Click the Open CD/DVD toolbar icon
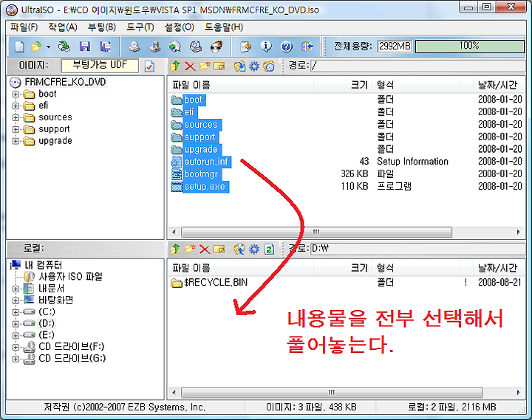The width and height of the screenshot is (532, 420). point(64,47)
